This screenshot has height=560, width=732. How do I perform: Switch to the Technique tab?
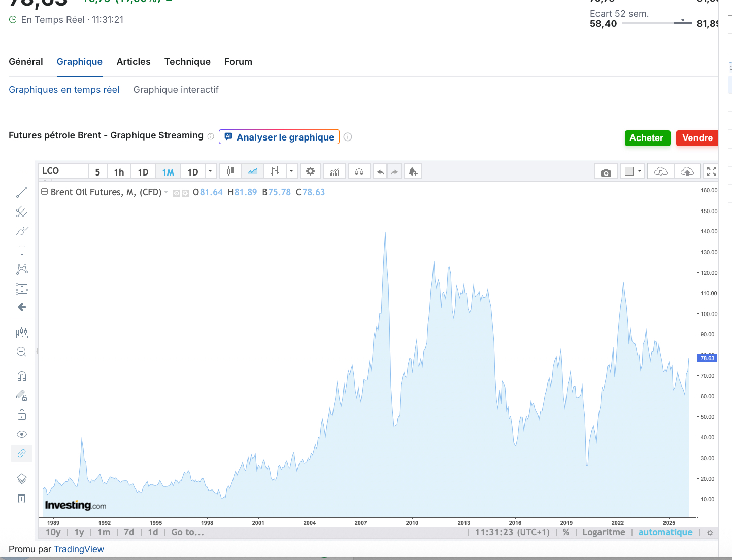tap(187, 62)
